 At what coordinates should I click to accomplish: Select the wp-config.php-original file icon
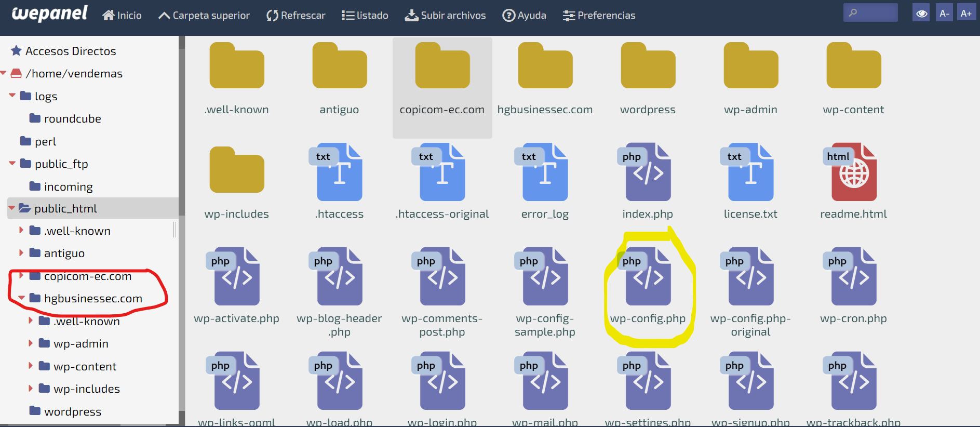pyautogui.click(x=747, y=276)
